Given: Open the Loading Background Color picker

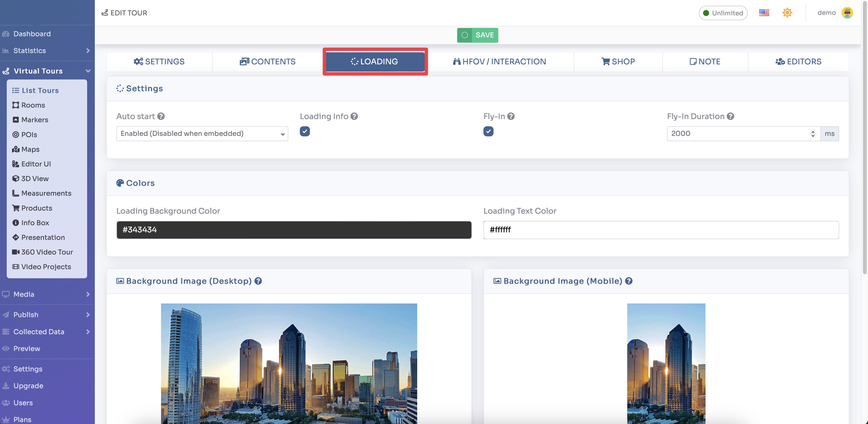Looking at the screenshot, I should pyautogui.click(x=293, y=230).
